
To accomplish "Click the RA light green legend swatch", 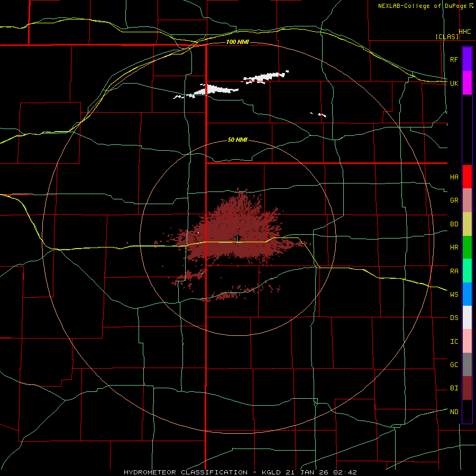I will [x=467, y=271].
